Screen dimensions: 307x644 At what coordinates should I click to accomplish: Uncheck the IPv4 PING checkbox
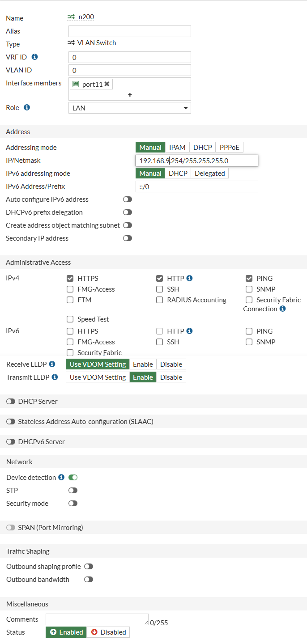point(249,278)
